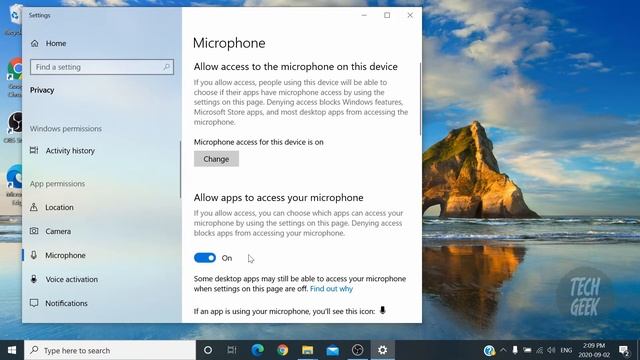Select the Chrome desktop shortcut
Screen dimensions: 640x360
(15, 78)
